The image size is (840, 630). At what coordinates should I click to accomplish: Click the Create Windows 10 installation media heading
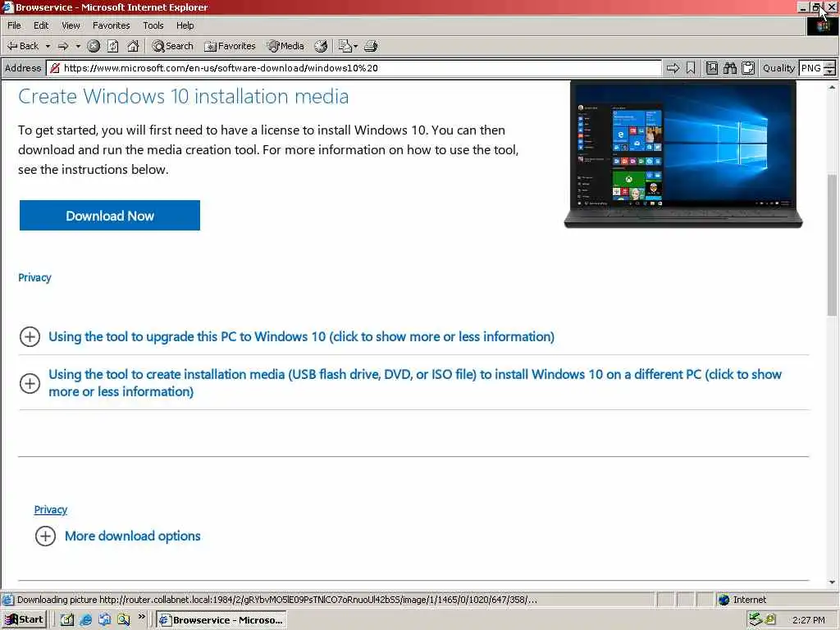pos(183,97)
